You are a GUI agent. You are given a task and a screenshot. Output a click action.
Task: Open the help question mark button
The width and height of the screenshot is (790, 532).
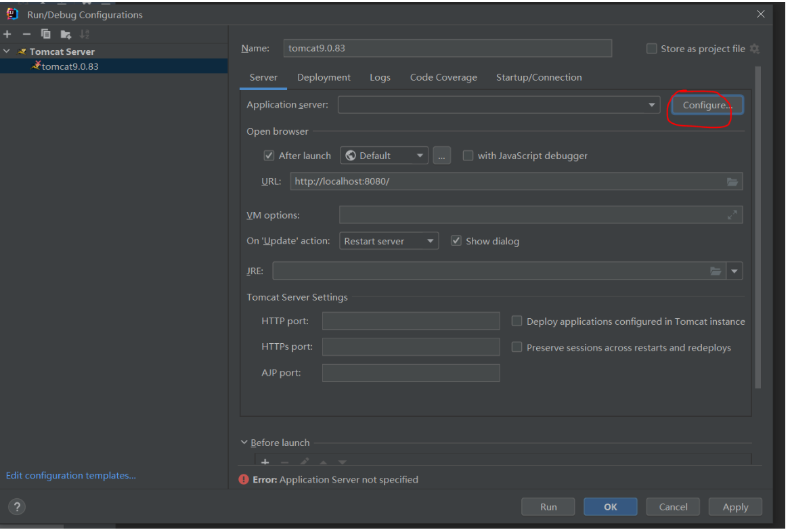(17, 508)
